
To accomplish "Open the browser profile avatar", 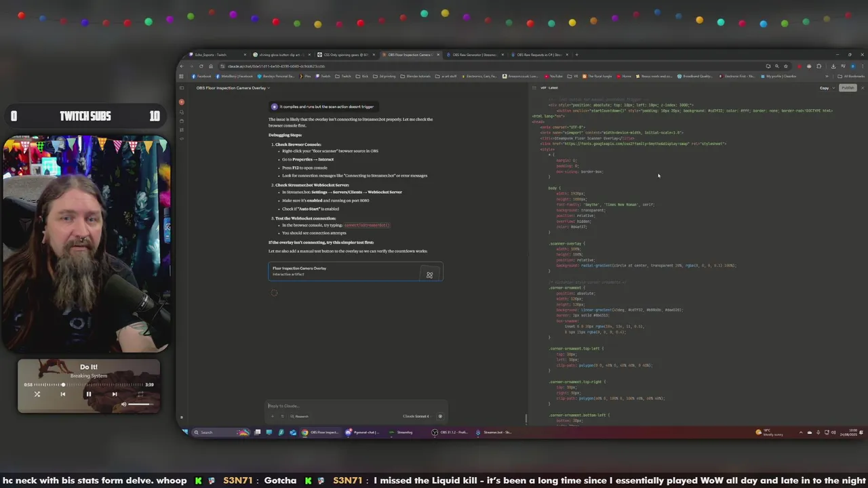I will click(852, 66).
